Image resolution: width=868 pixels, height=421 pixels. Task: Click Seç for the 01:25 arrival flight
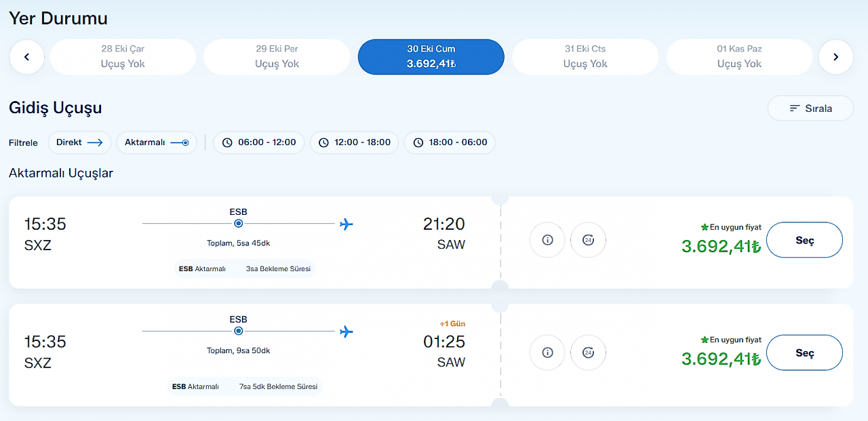(805, 353)
